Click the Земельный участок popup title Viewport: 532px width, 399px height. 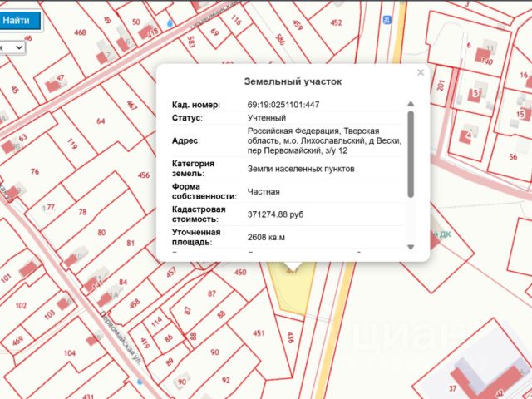pyautogui.click(x=293, y=81)
